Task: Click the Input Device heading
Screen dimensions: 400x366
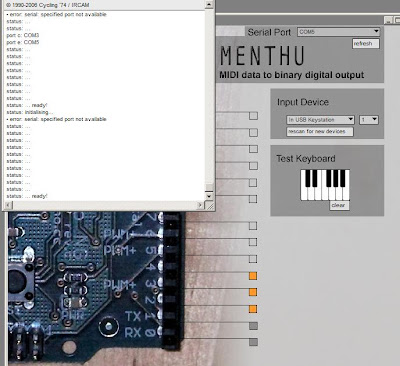Action: pos(303,102)
